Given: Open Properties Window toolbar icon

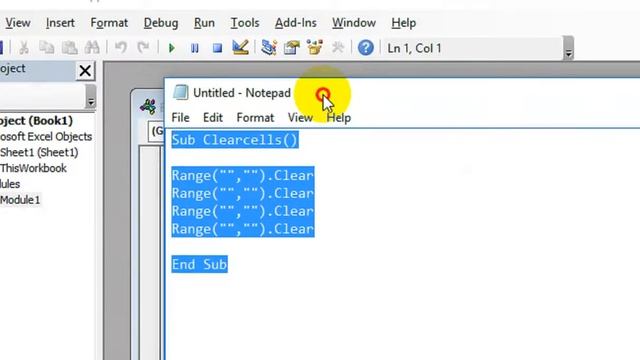Looking at the screenshot, I should (x=292, y=48).
